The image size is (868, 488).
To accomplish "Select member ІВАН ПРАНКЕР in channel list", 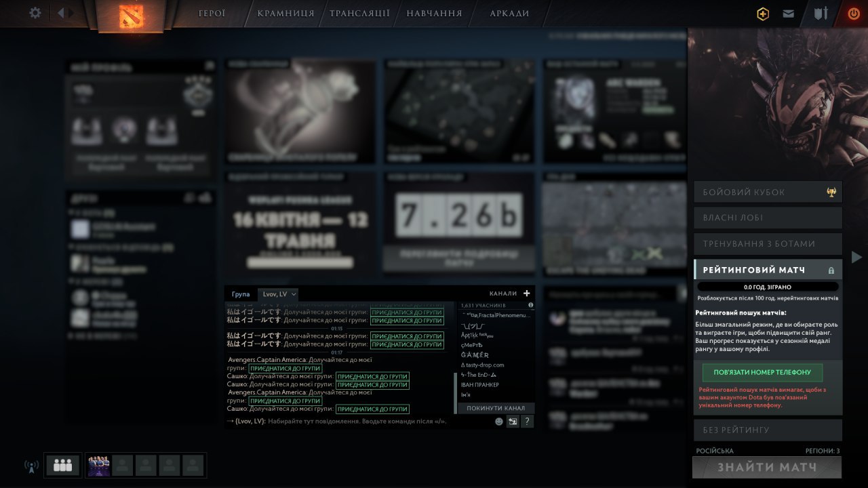I will click(479, 384).
